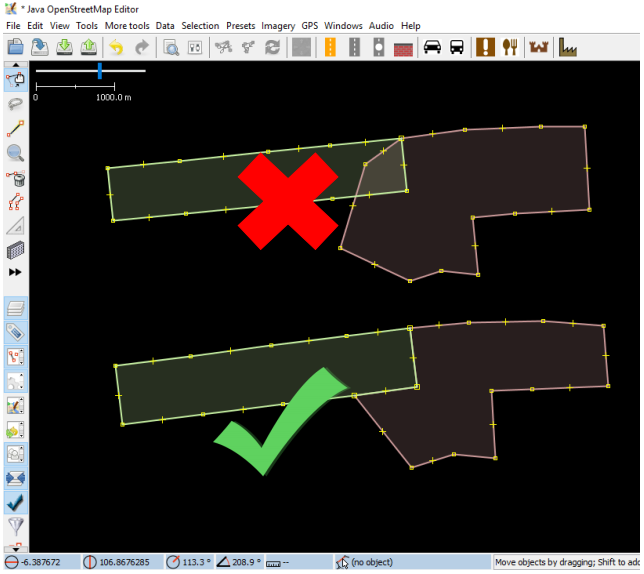Toggle the Layers panel button

[16, 308]
